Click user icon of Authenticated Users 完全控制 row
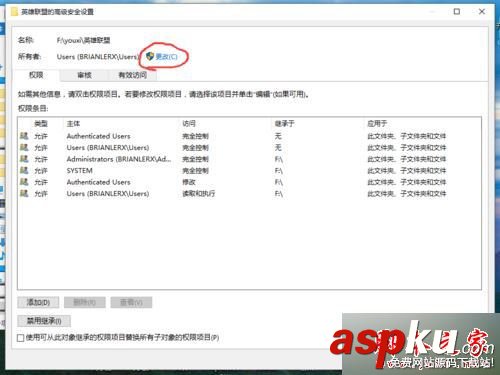 click(24, 136)
